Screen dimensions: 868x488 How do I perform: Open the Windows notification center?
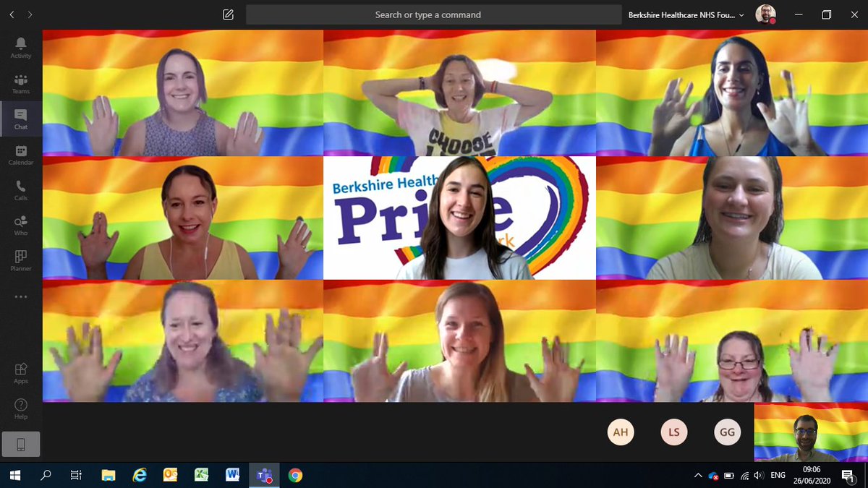tap(849, 476)
